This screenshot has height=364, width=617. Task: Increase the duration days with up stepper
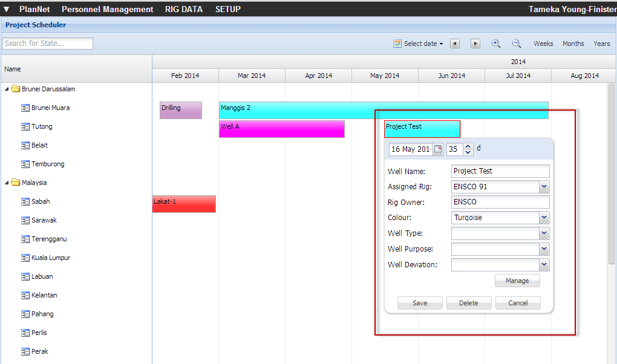point(469,146)
